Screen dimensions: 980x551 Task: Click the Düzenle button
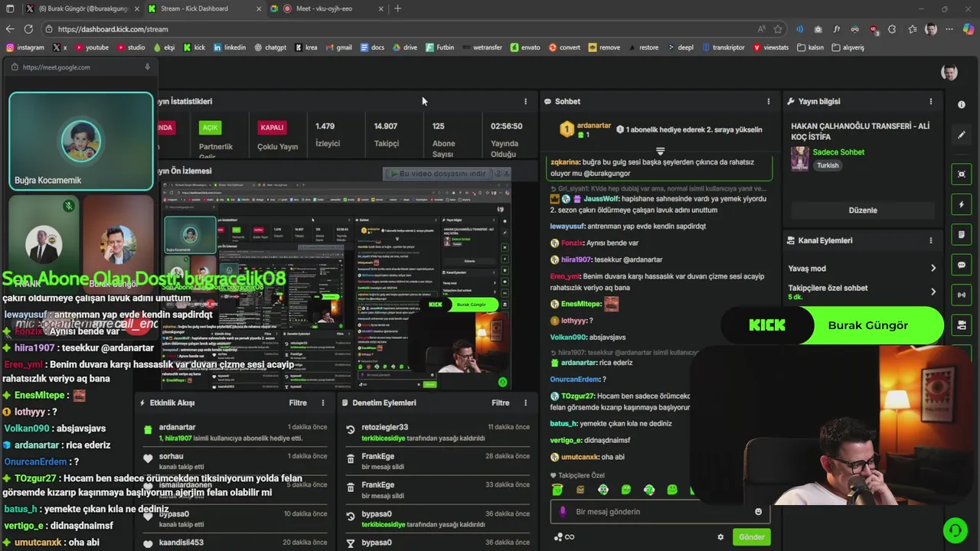863,210
